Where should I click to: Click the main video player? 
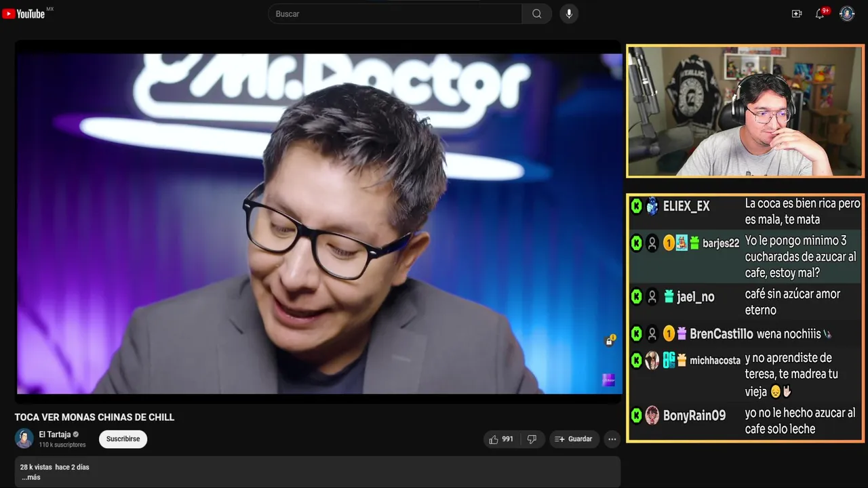pos(318,224)
